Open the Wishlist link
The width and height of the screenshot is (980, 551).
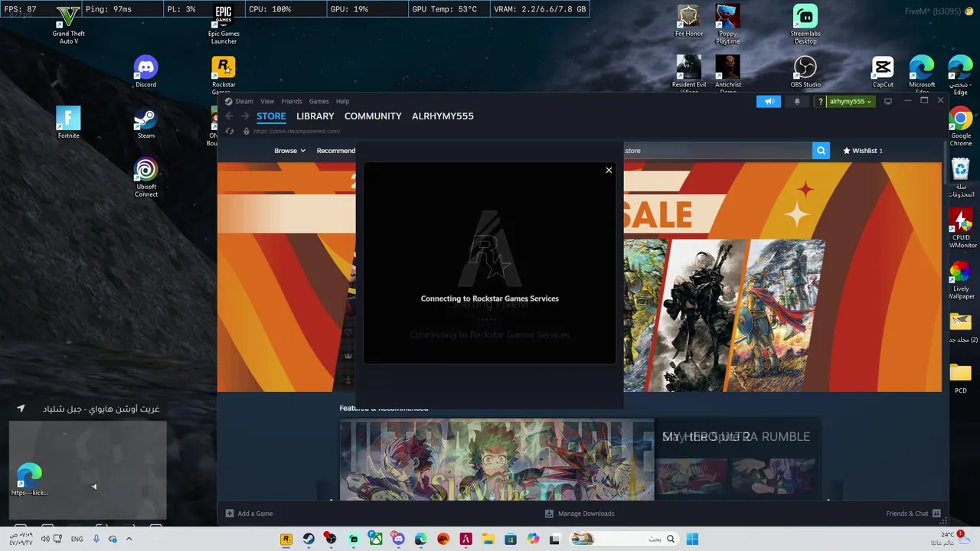[863, 151]
